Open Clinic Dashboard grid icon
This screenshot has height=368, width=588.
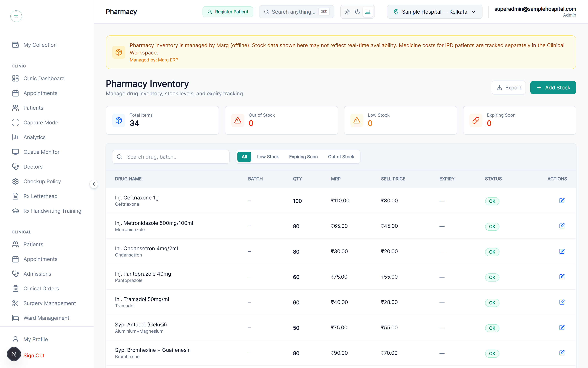click(15, 78)
